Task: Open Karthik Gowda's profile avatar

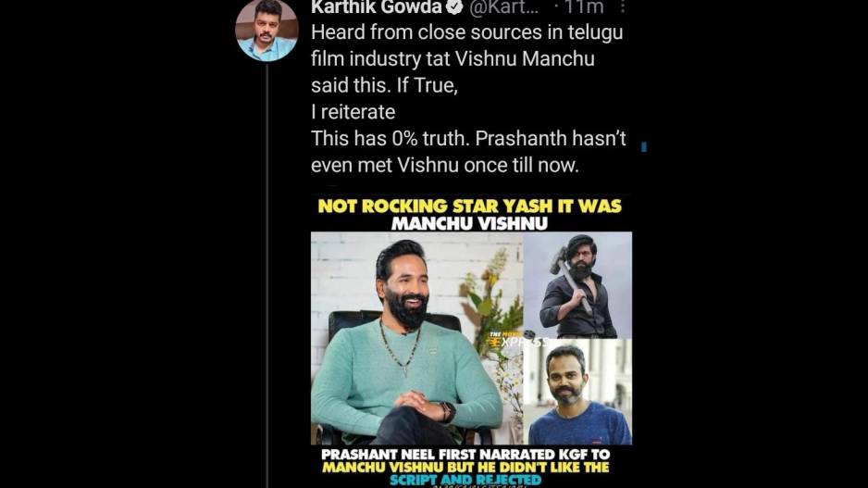Action: click(267, 31)
